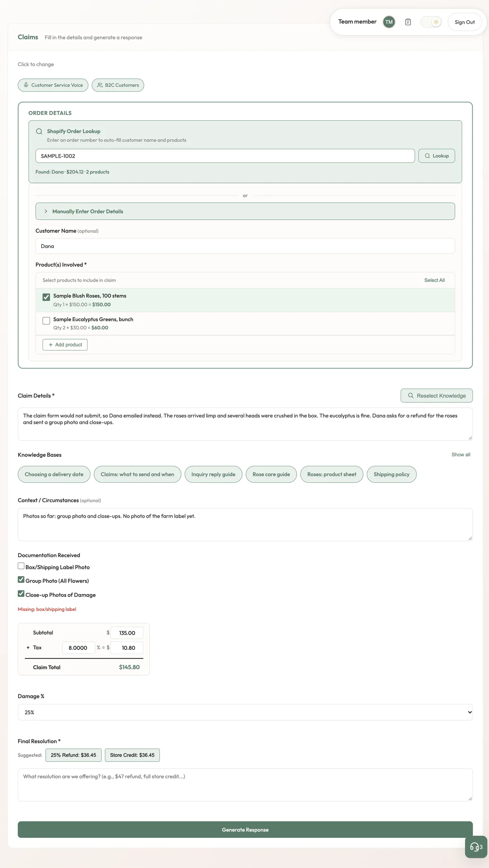The height and width of the screenshot is (868, 489).
Task: Select Inquiry reply guide chip
Action: coord(214,474)
